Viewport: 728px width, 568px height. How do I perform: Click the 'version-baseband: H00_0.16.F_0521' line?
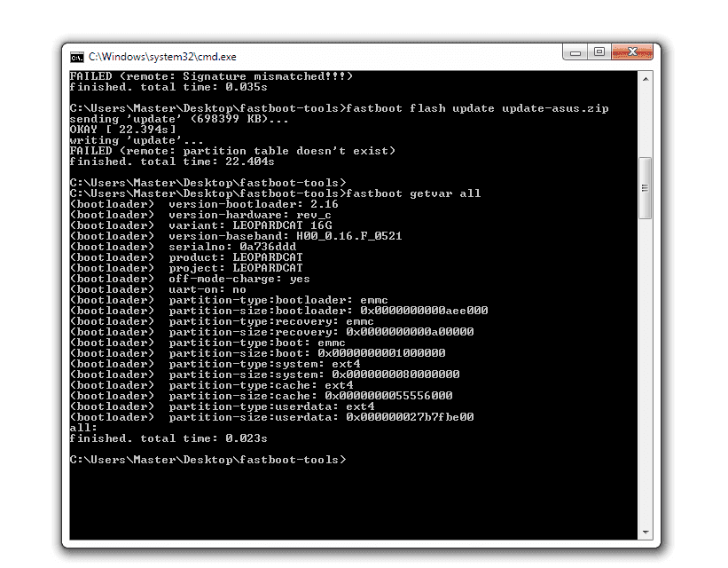236,236
